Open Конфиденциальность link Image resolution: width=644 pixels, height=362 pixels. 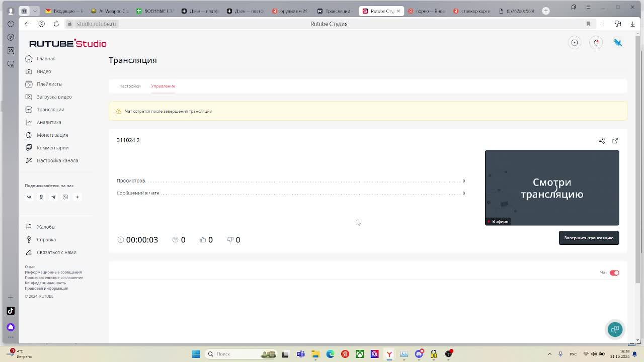pos(45,283)
